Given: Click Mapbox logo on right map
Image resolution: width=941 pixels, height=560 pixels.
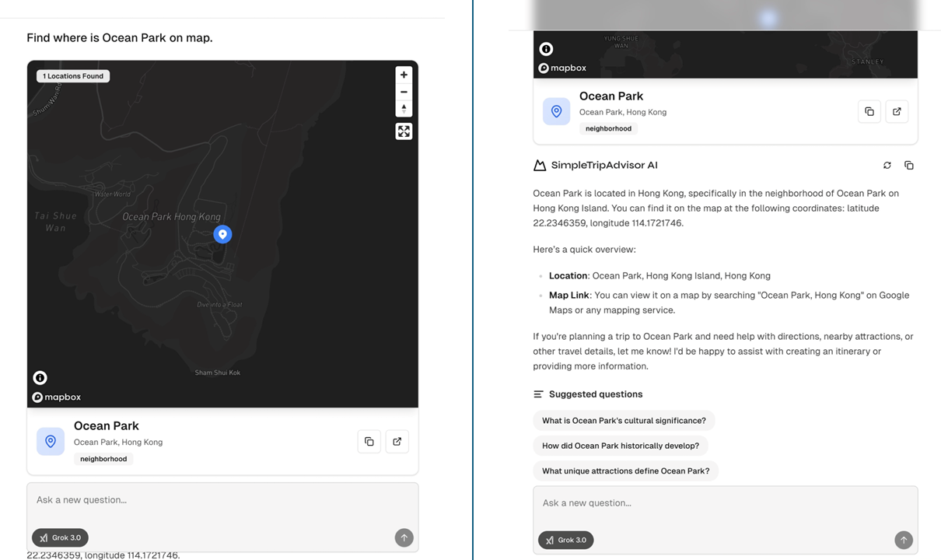Looking at the screenshot, I should coord(562,68).
